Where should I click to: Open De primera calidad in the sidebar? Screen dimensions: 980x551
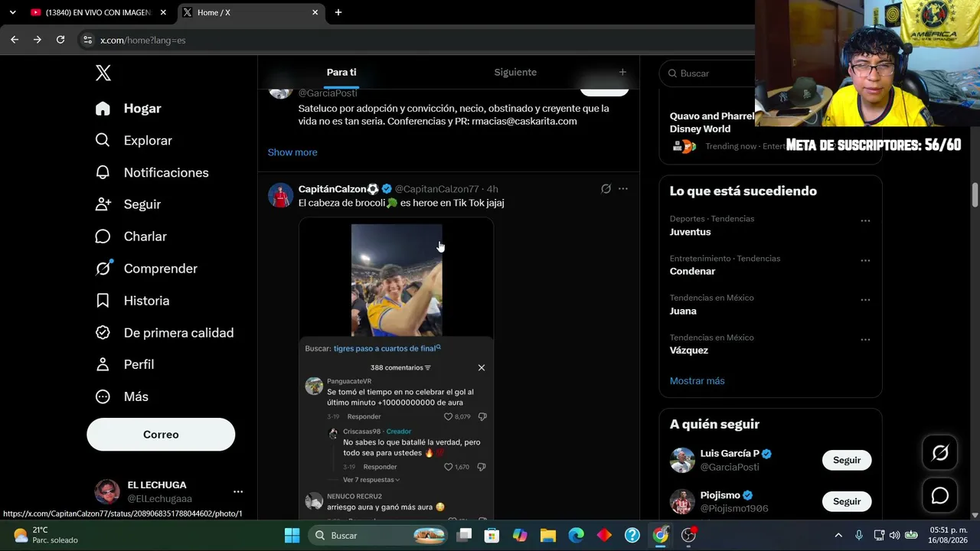pyautogui.click(x=164, y=333)
